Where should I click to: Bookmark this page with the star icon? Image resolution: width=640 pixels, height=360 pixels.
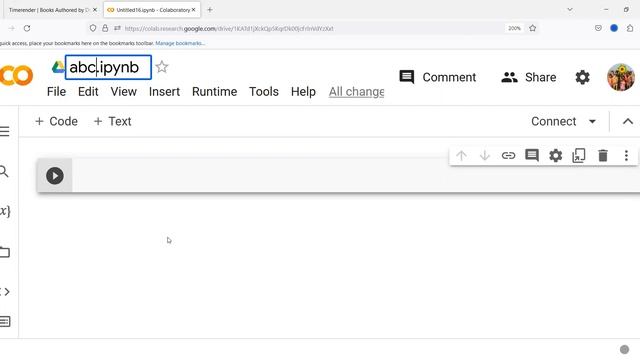[533, 28]
